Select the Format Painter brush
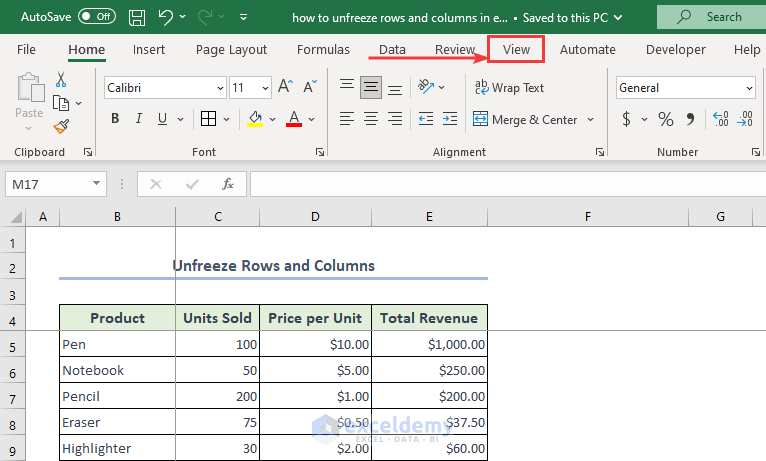 coord(61,126)
